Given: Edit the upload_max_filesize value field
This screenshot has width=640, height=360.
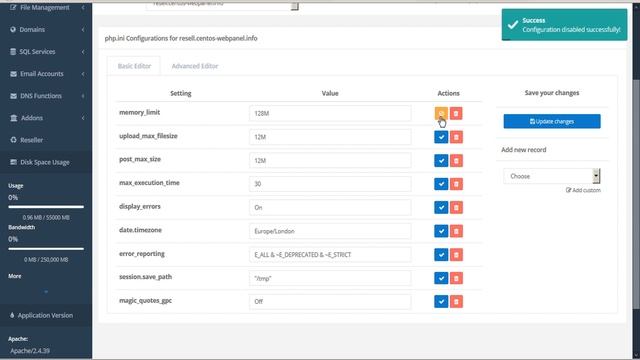Looking at the screenshot, I should point(330,137).
